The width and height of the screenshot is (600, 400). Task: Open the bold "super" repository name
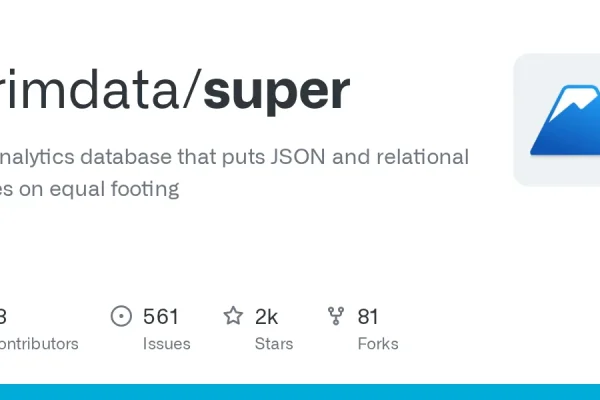coord(276,92)
